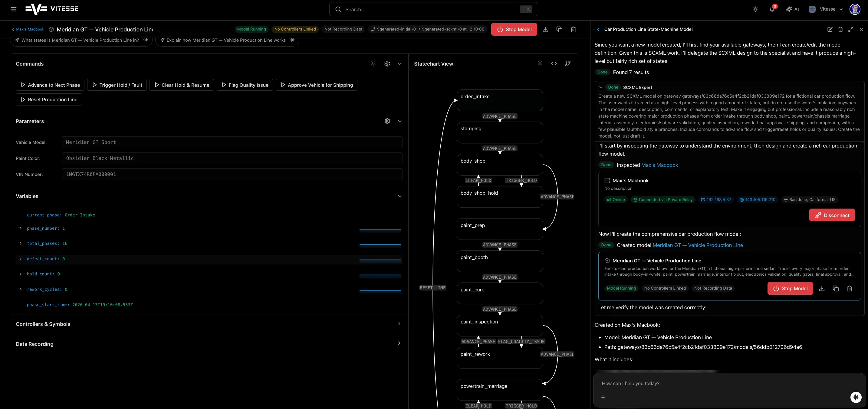Screen dimensions: 868x409
Task: Start a new chat with compose icon
Action: pos(830,29)
